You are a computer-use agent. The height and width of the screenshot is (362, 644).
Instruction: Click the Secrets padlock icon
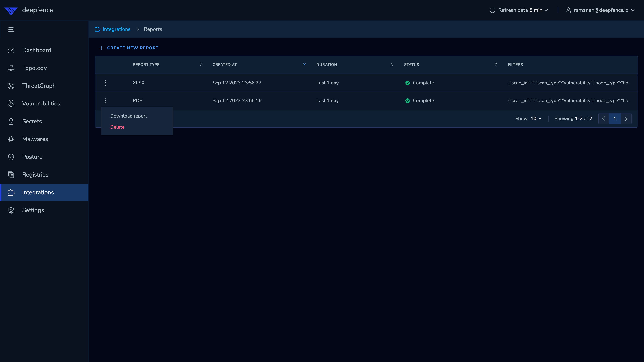(x=11, y=121)
